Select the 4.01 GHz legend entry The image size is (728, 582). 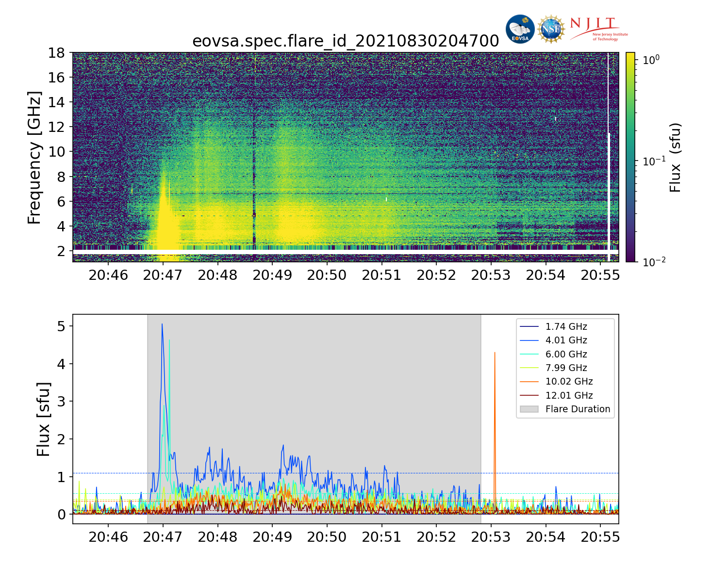[x=566, y=340]
